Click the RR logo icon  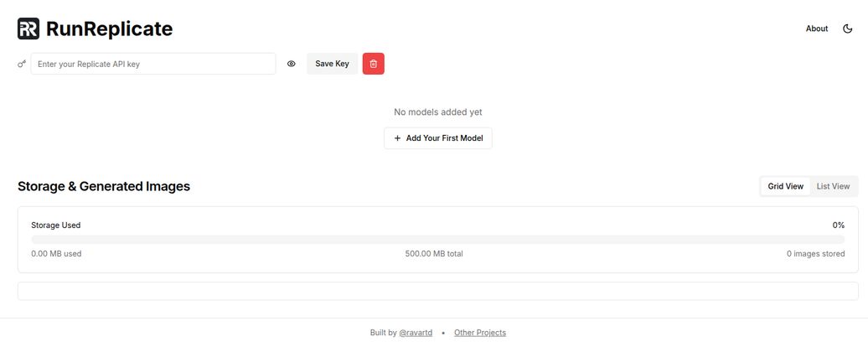(28, 28)
